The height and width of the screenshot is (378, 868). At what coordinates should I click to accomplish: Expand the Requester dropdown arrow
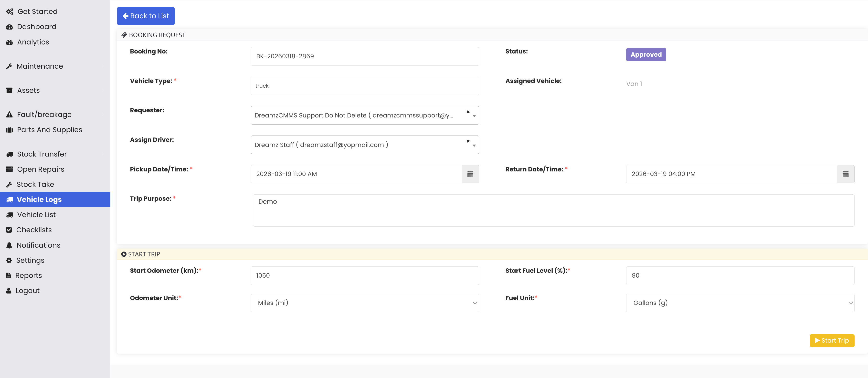point(474,116)
